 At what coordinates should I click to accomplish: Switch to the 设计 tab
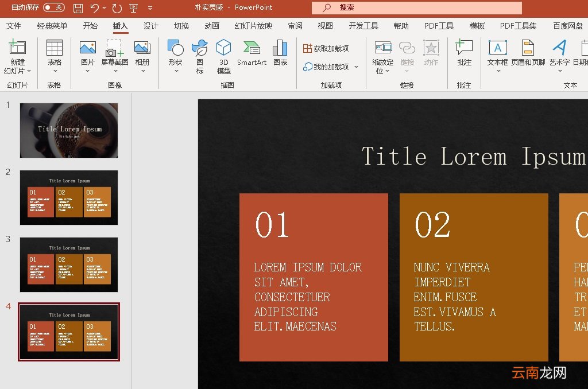(151, 26)
